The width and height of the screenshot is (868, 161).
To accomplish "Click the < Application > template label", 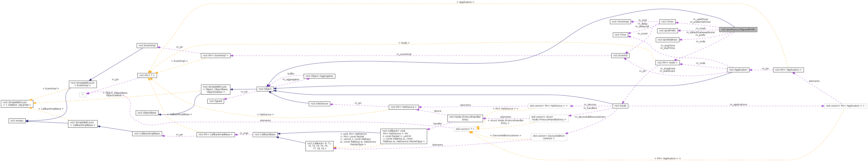I will [465, 2].
